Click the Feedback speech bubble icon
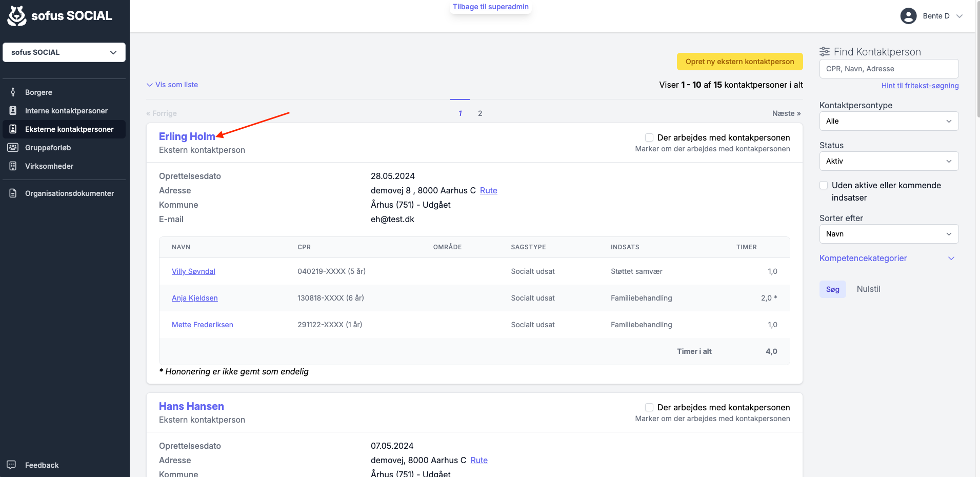 coord(11,465)
